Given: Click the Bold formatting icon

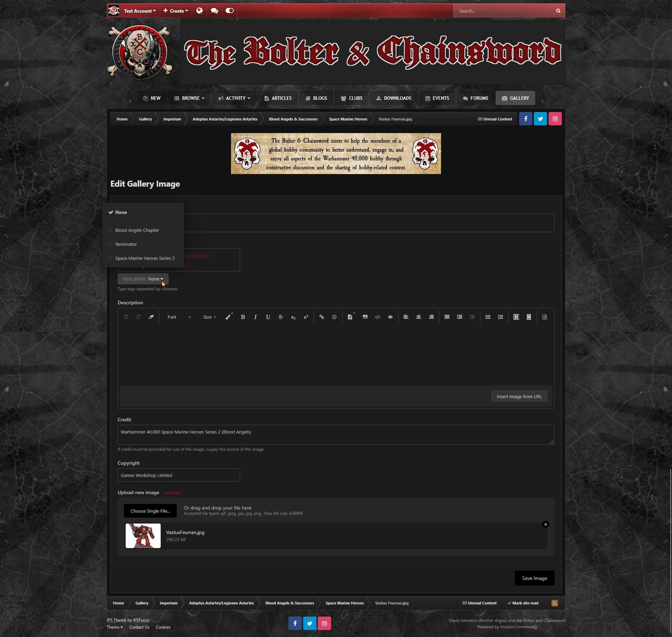Looking at the screenshot, I should pos(243,317).
